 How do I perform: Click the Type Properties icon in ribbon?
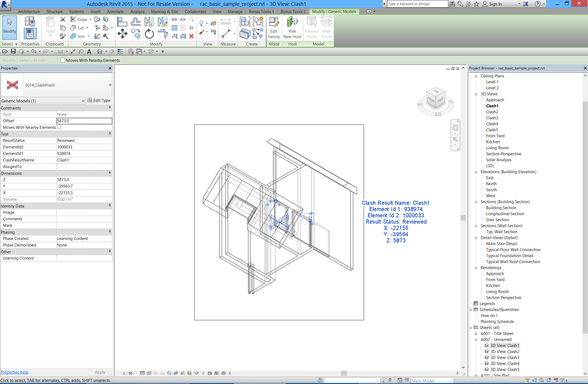(x=30, y=22)
